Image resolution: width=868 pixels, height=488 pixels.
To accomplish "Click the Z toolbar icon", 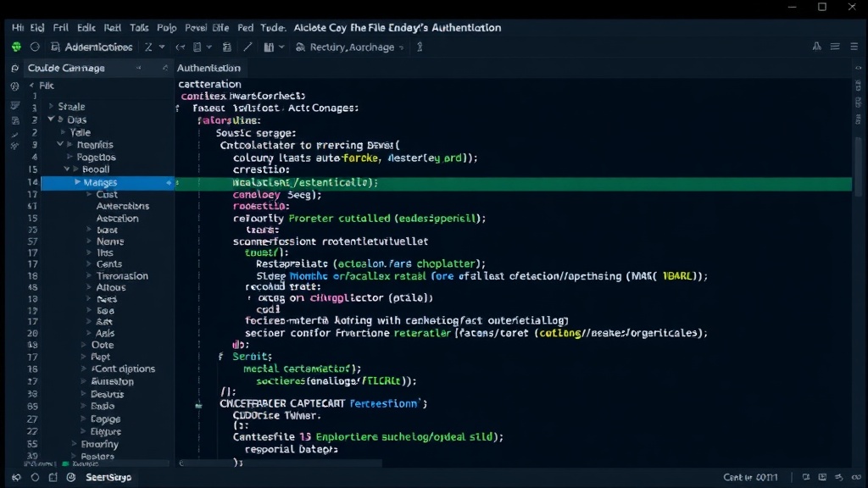I will click(148, 47).
